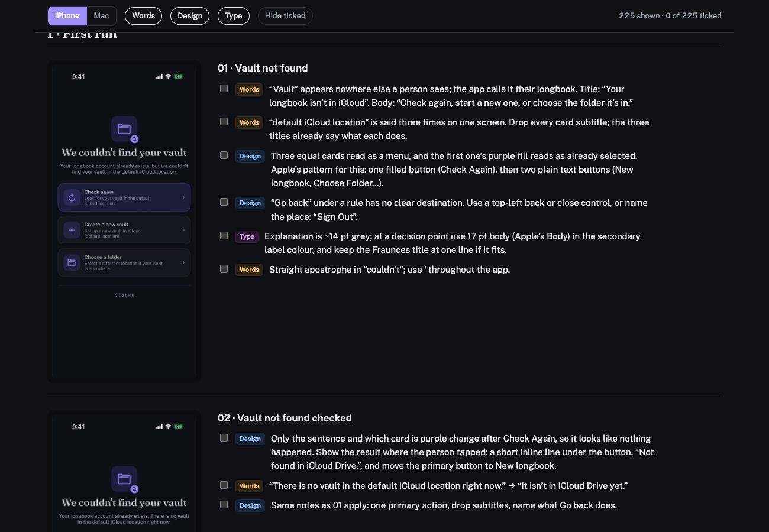Screen dimensions: 769x532
Task: Click the "225 shown · 0 of 225 ticked" counter
Action: pos(670,16)
